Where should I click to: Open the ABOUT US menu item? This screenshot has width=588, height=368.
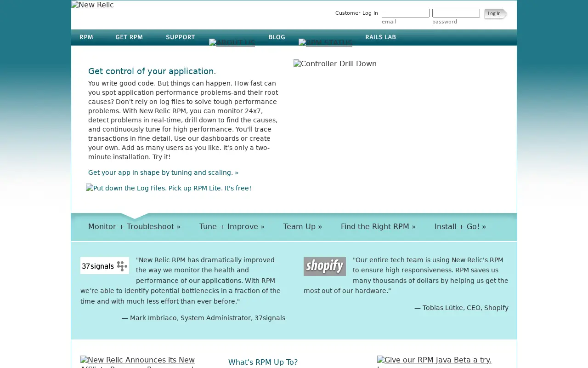point(232,43)
